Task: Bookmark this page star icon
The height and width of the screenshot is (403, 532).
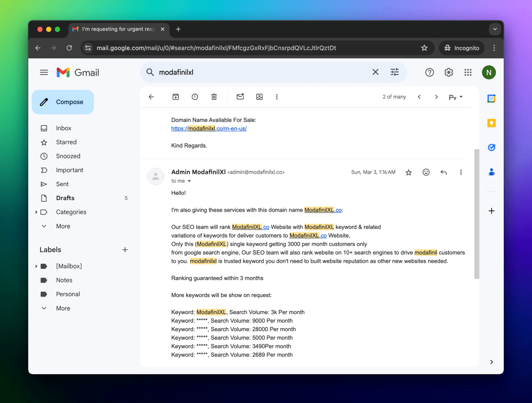Action: [424, 48]
